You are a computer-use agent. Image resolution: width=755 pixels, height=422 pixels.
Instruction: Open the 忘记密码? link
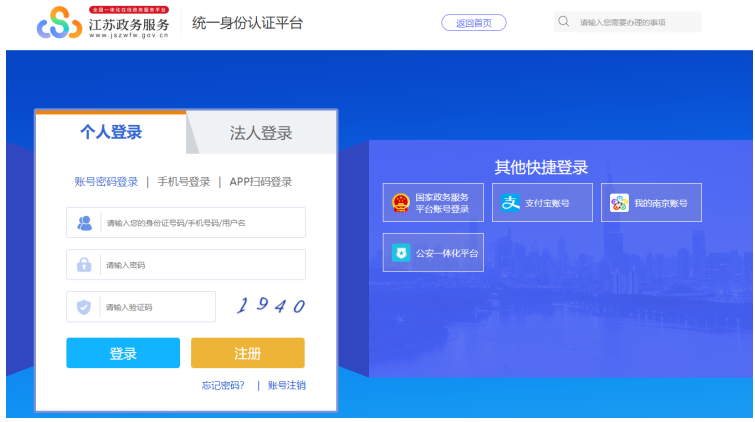223,385
